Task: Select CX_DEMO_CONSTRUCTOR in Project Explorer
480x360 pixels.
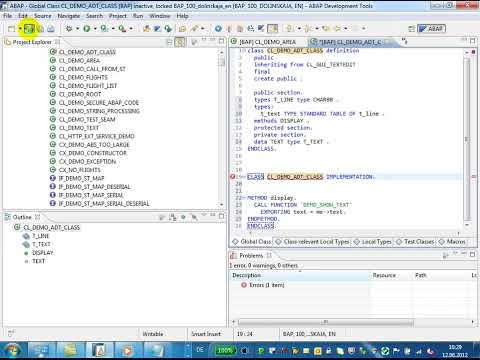Action: tap(88, 153)
